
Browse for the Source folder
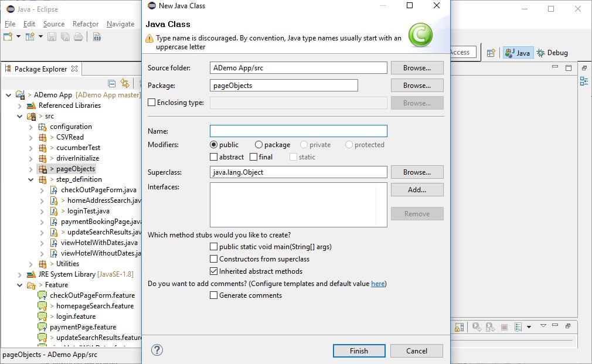[x=417, y=68]
